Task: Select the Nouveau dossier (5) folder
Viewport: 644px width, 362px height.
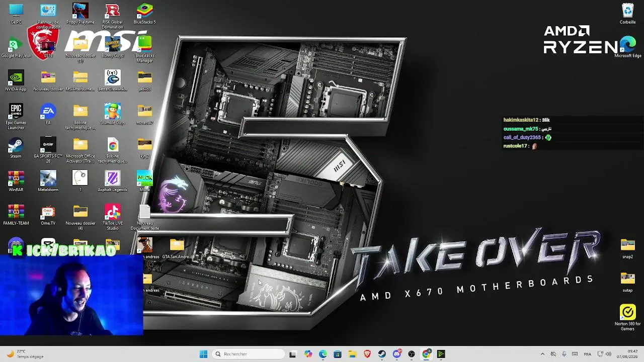Action: click(x=80, y=50)
